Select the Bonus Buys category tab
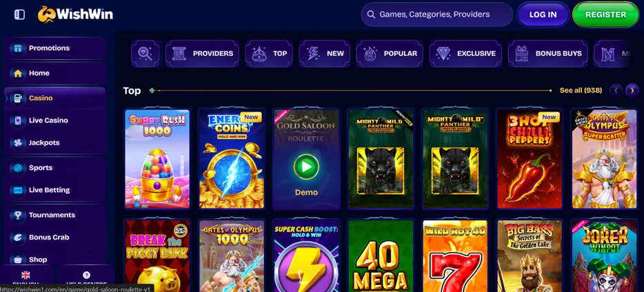 pyautogui.click(x=548, y=53)
